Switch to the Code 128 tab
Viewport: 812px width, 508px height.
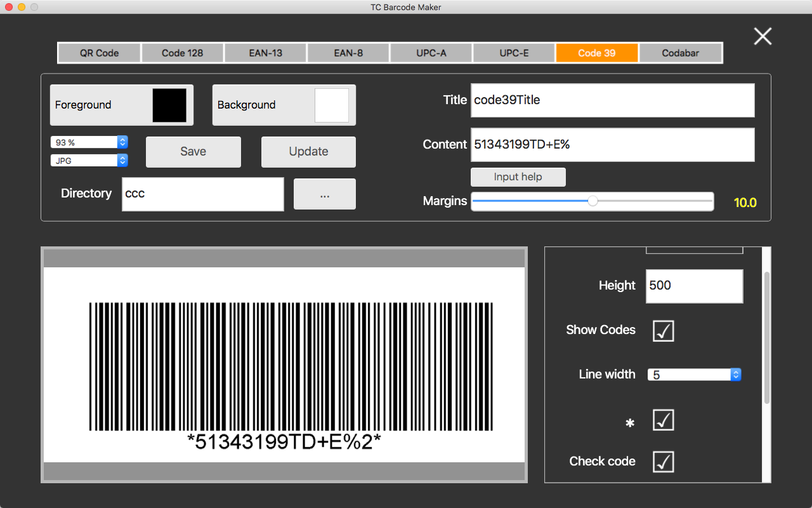(182, 53)
